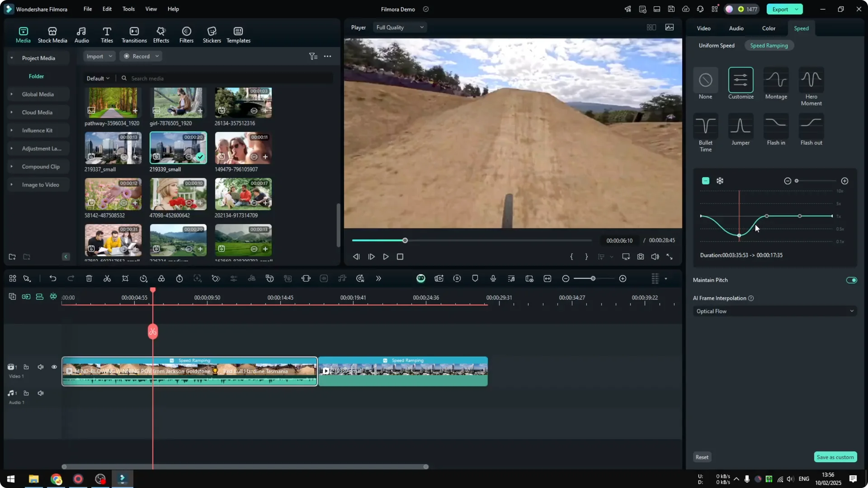Toggle the Maintain Pitch switch

[x=851, y=280]
